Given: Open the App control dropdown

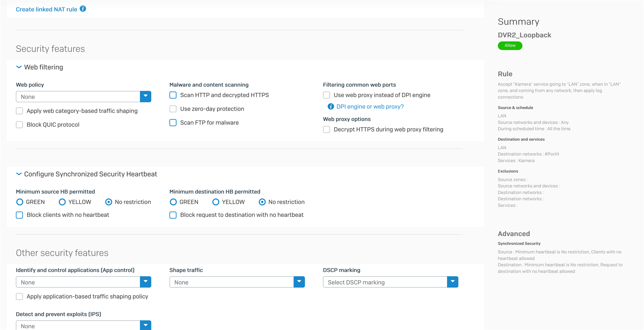Looking at the screenshot, I should tap(83, 282).
